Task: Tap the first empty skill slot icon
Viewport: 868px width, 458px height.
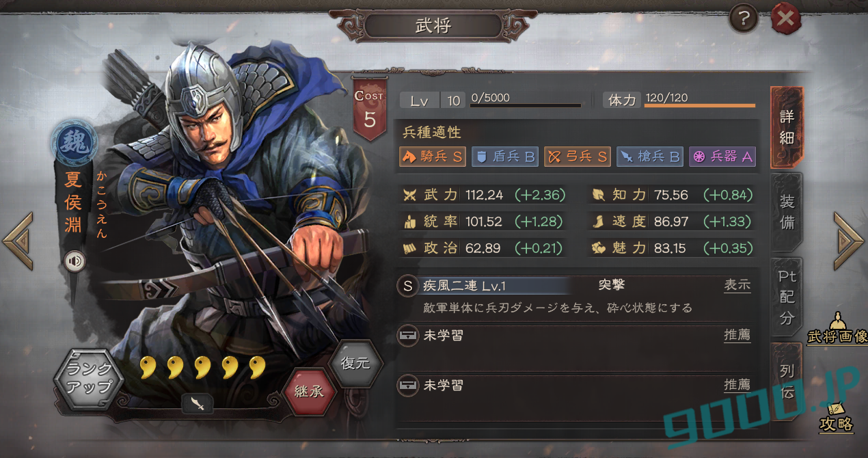Action: tap(407, 336)
